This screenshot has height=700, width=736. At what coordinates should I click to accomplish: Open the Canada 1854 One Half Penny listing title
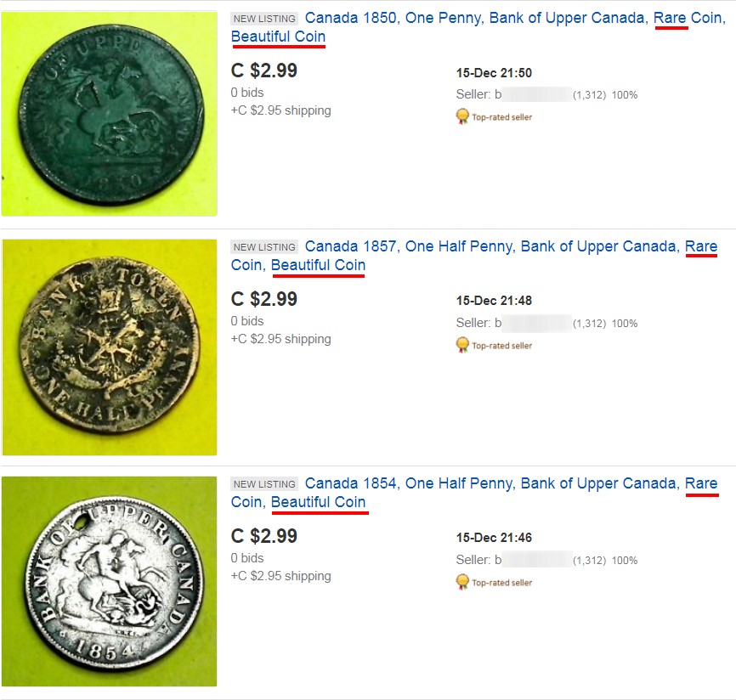click(474, 493)
